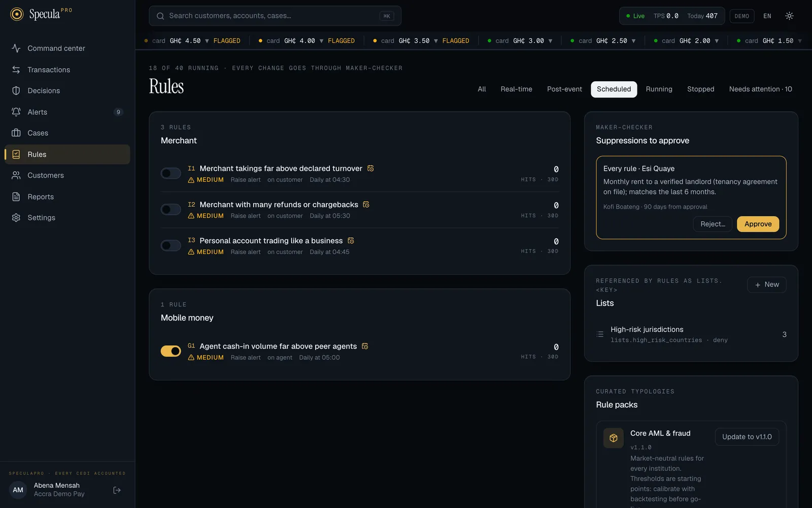The width and height of the screenshot is (812, 508).
Task: Click the EN language selector
Action: [x=767, y=16]
